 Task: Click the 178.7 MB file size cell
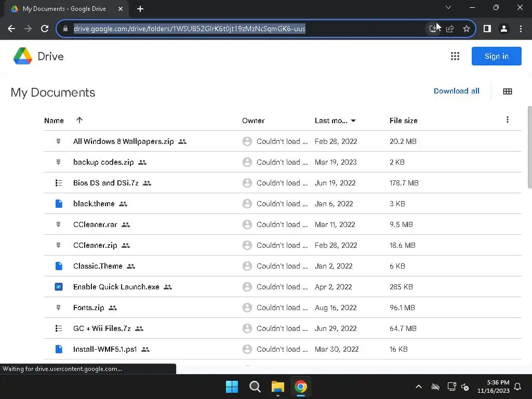(x=404, y=183)
